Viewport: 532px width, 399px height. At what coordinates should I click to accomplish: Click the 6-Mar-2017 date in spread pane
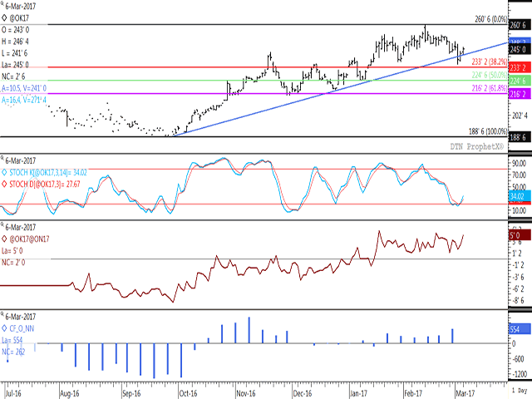click(20, 227)
